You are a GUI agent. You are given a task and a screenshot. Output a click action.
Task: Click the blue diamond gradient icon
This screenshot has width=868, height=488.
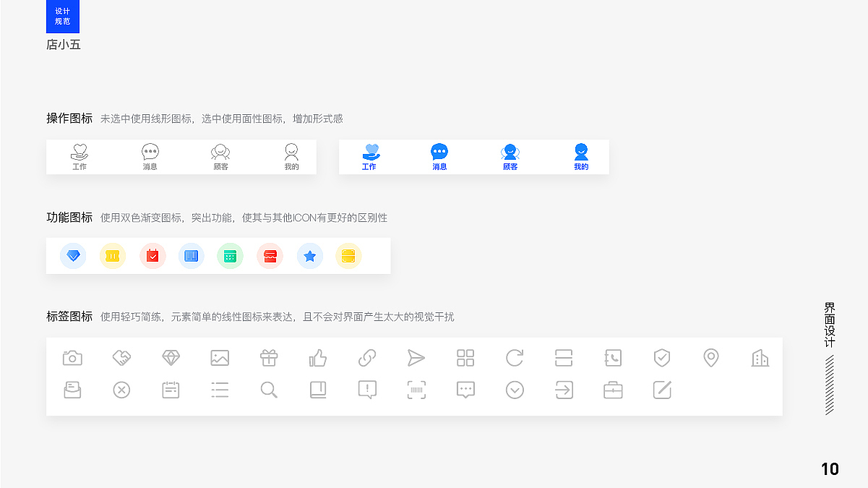click(73, 256)
